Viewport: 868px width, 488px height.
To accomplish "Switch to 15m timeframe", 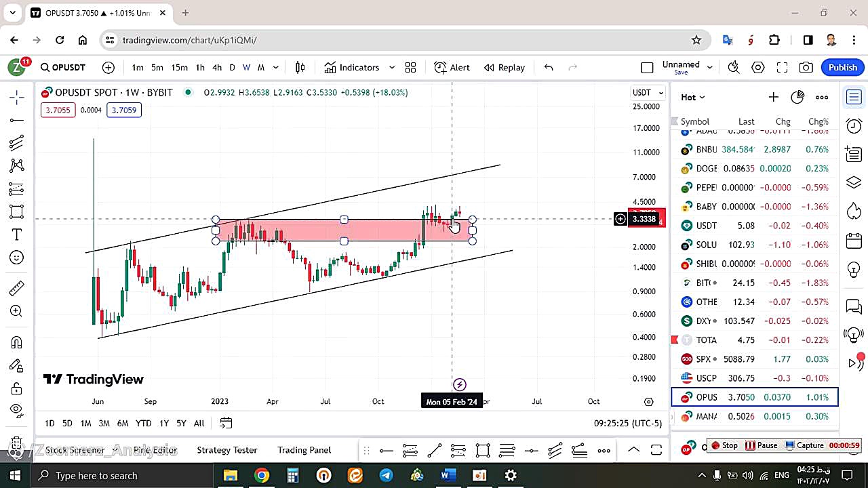I will (x=179, y=67).
